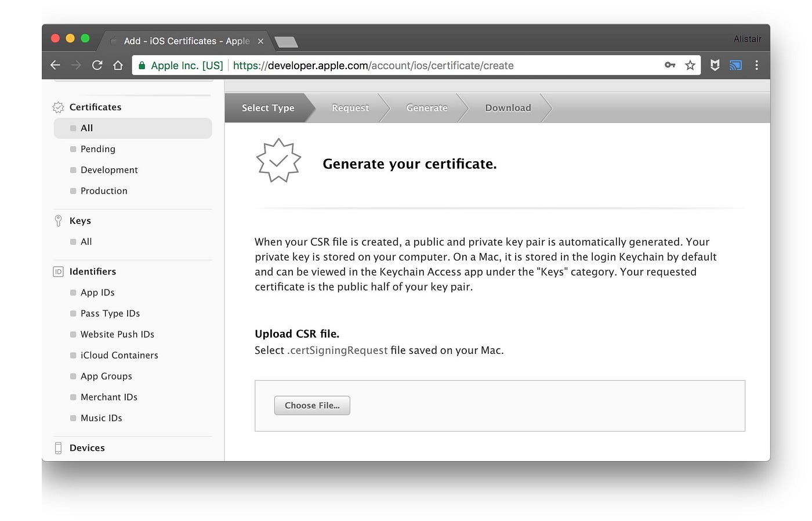Click the shield extension icon in the toolbar
The width and height of the screenshot is (812, 521).
click(715, 65)
